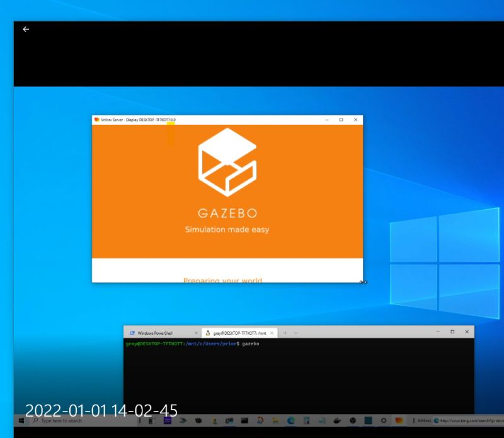Open File Explorer from the taskbar

(275, 420)
